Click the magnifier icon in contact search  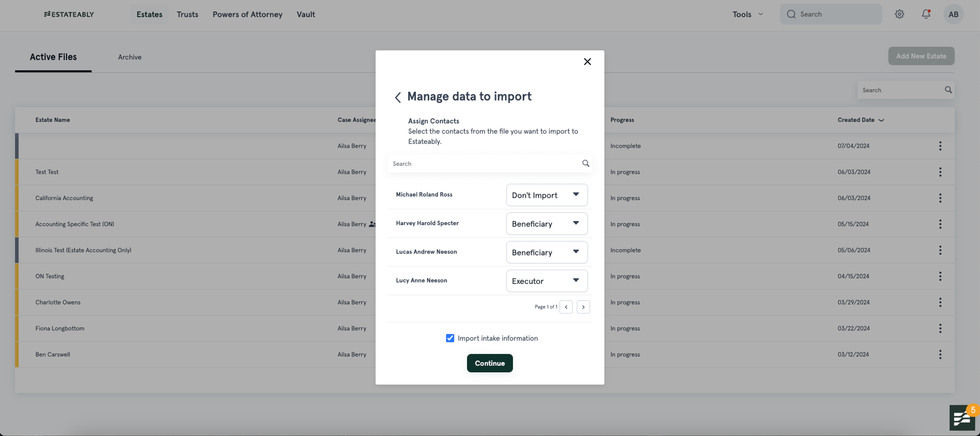586,163
